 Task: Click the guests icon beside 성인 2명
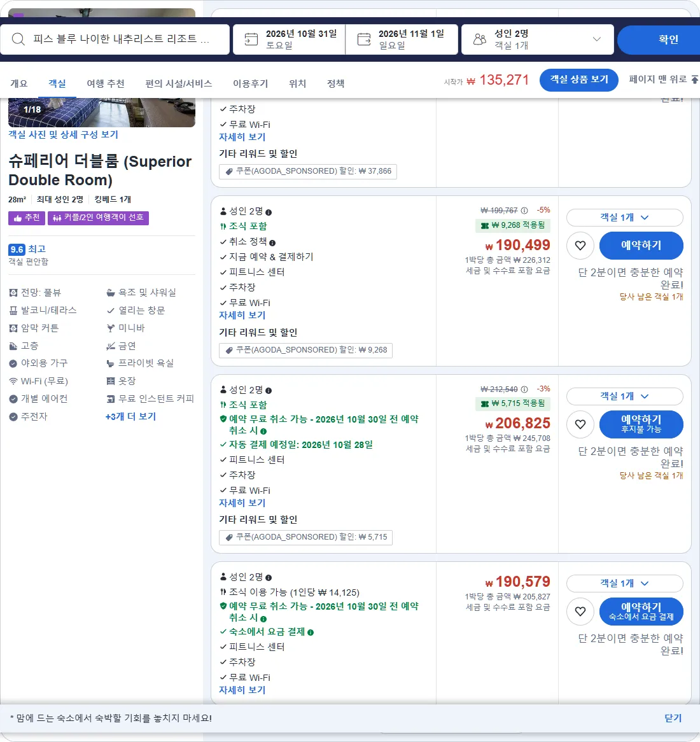pos(479,39)
